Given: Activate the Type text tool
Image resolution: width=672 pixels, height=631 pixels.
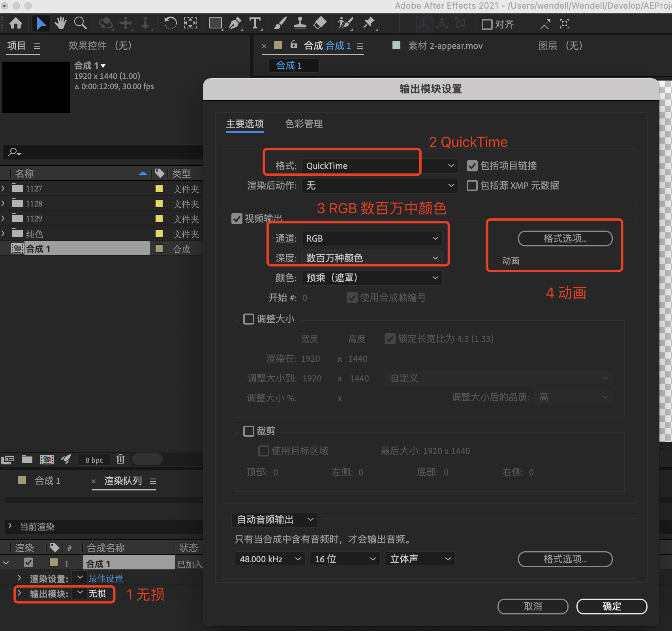Looking at the screenshot, I should (255, 24).
